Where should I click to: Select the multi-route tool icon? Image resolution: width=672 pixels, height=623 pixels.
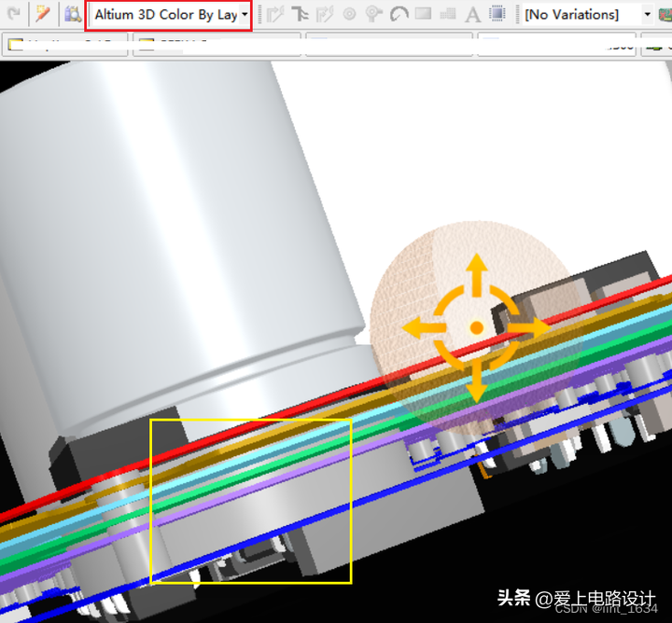(x=325, y=14)
